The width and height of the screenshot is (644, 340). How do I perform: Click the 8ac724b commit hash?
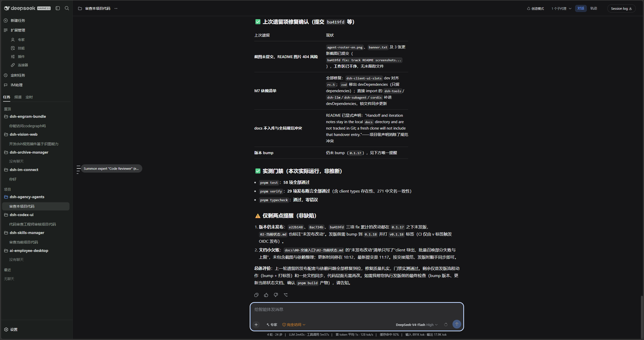(x=316, y=227)
